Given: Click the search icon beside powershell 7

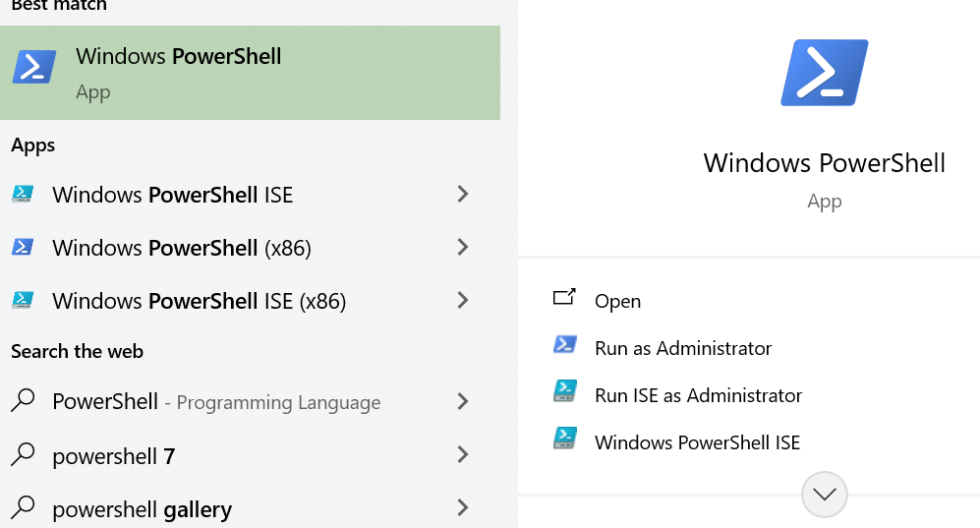Looking at the screenshot, I should pos(23,455).
